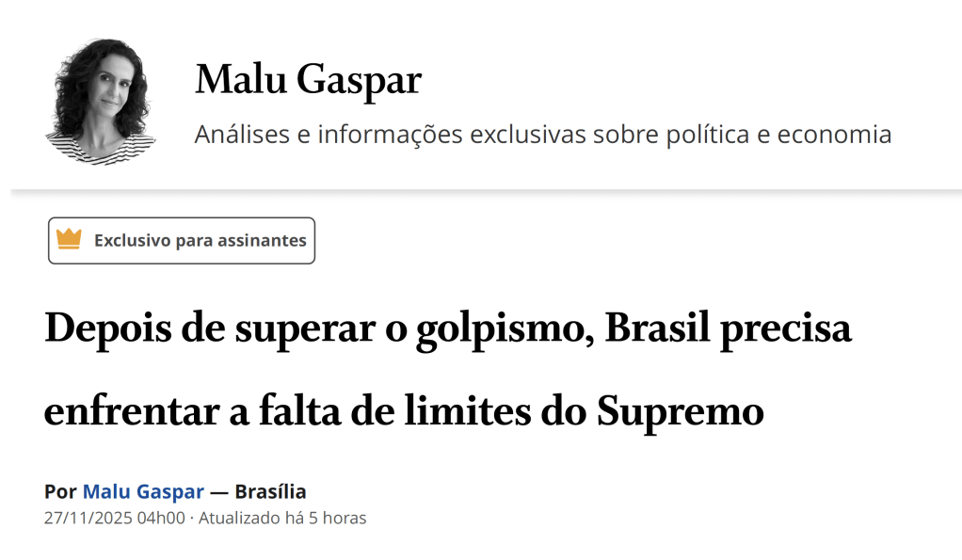Click the first line of the article headline
The width and height of the screenshot is (962, 560).
(447, 328)
